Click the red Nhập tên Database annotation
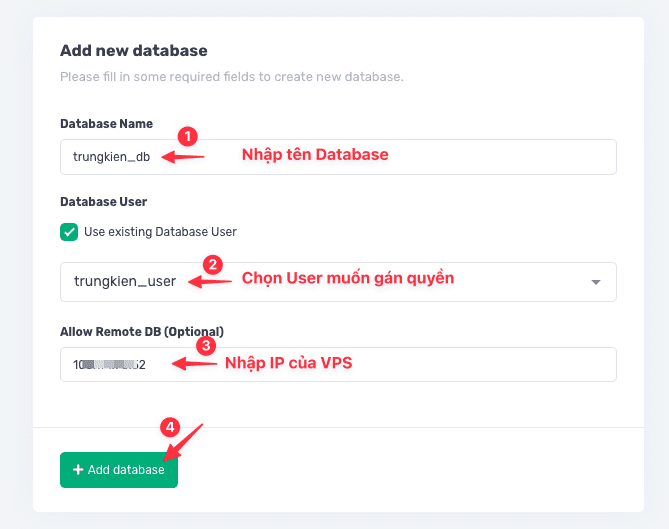This screenshot has height=529, width=669. pyautogui.click(x=315, y=155)
